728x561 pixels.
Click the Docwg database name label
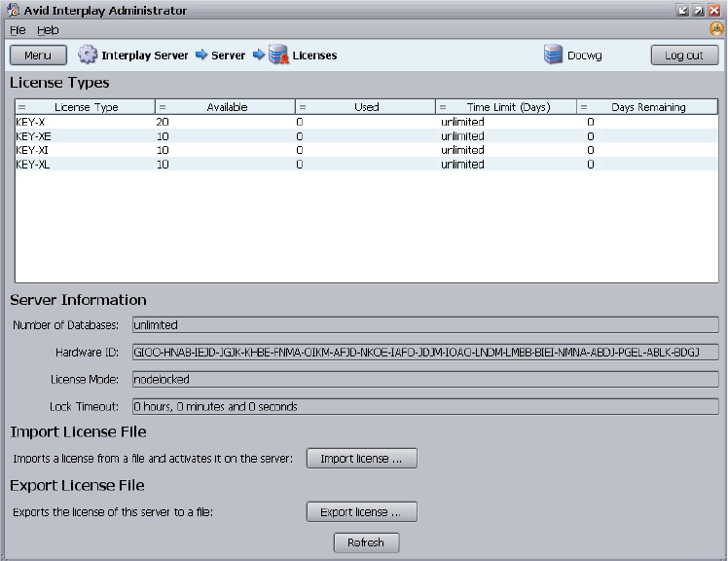click(x=585, y=56)
